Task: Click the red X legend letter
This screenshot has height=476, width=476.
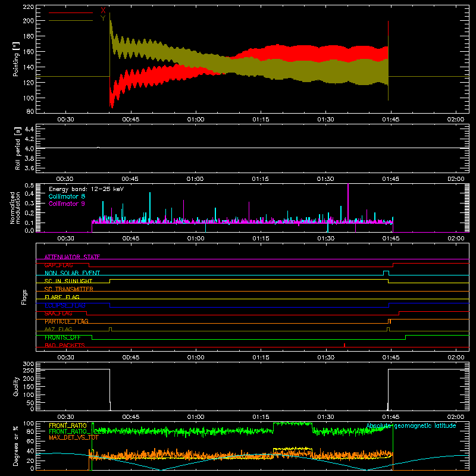Action: pos(103,10)
